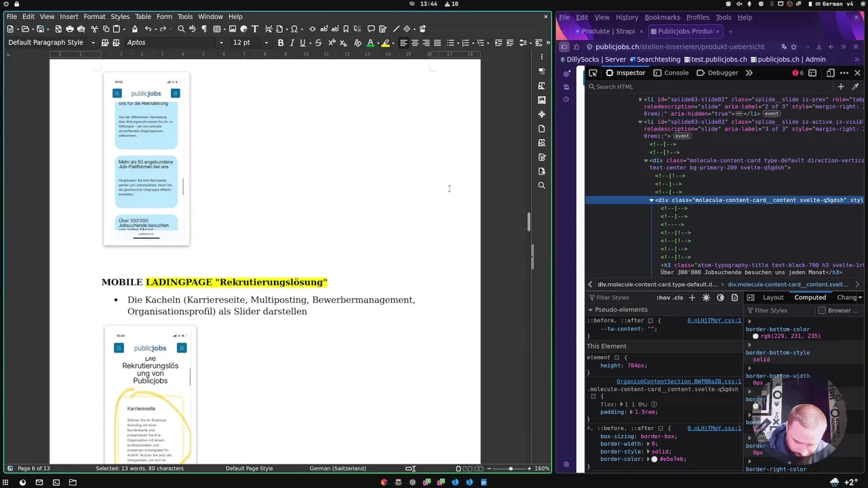Toggle the .cls classes panel
This screenshot has width=868, height=488.
[678, 298]
